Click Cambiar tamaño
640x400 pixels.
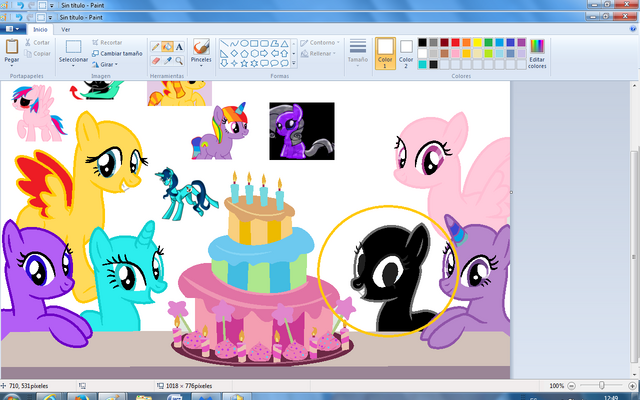click(x=117, y=53)
